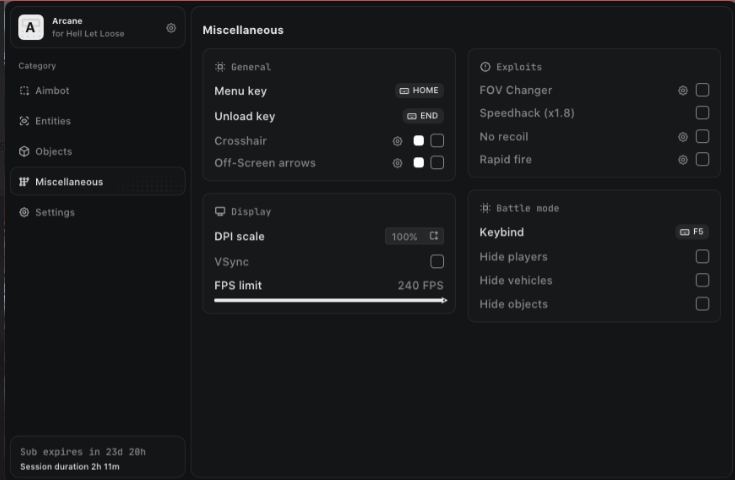Open Crosshair options via its gear icon
Image resolution: width=735 pixels, height=480 pixels.
397,141
